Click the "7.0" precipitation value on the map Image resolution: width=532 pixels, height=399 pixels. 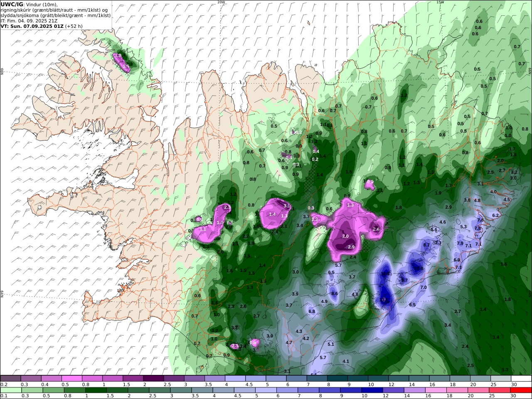point(424,287)
